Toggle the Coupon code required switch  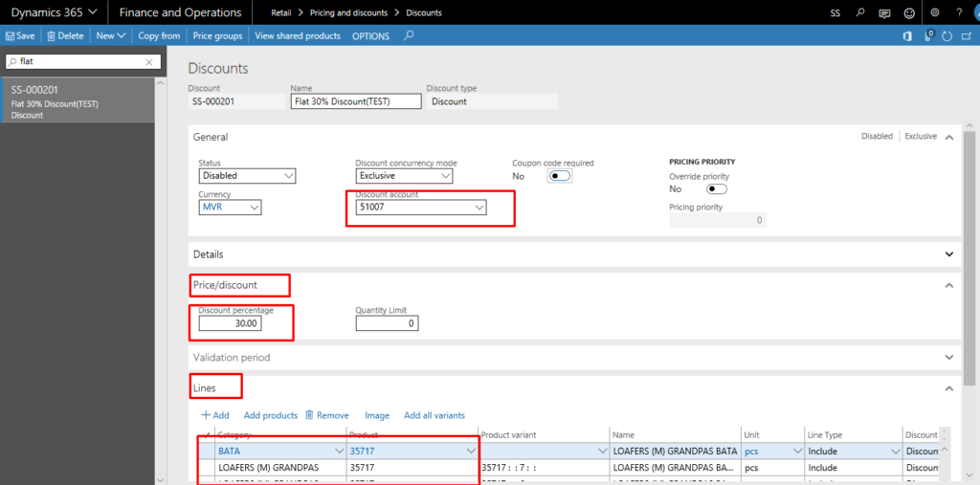point(559,176)
